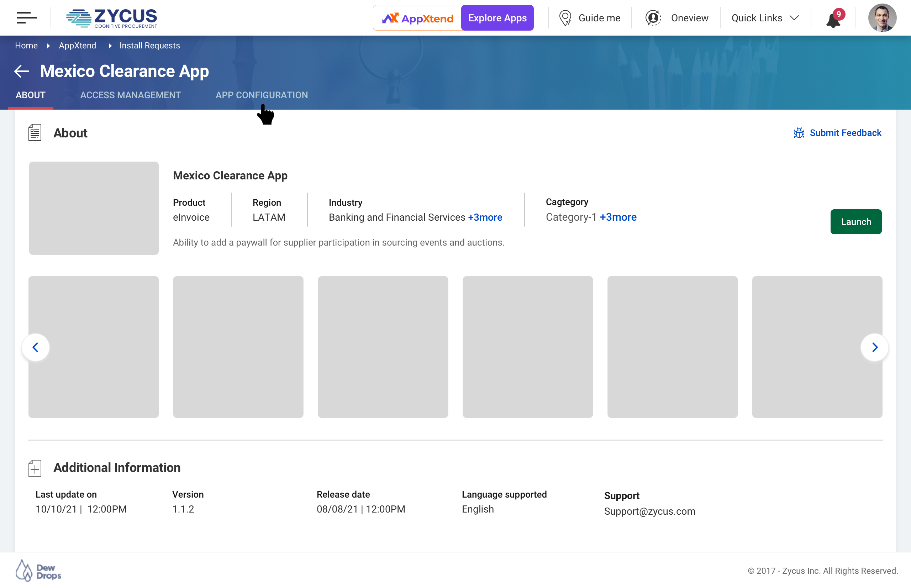Screen dimensions: 911x588
Task: Click the Support@zycus.com email text
Action: 649,511
